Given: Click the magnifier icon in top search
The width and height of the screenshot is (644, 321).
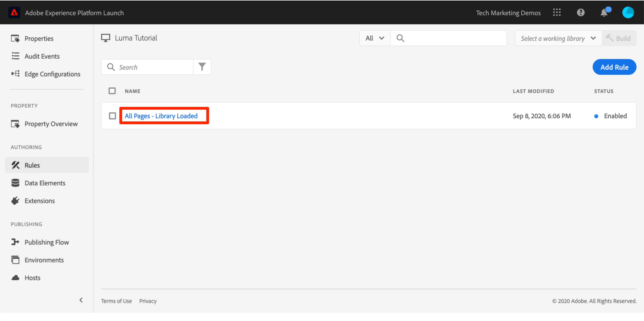Looking at the screenshot, I should [400, 38].
